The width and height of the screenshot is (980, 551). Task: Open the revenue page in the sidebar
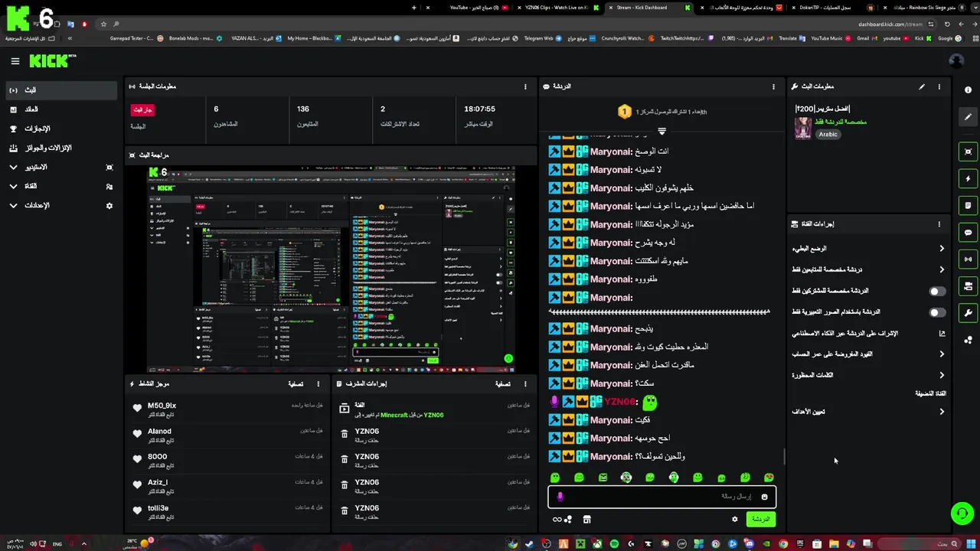pos(61,109)
